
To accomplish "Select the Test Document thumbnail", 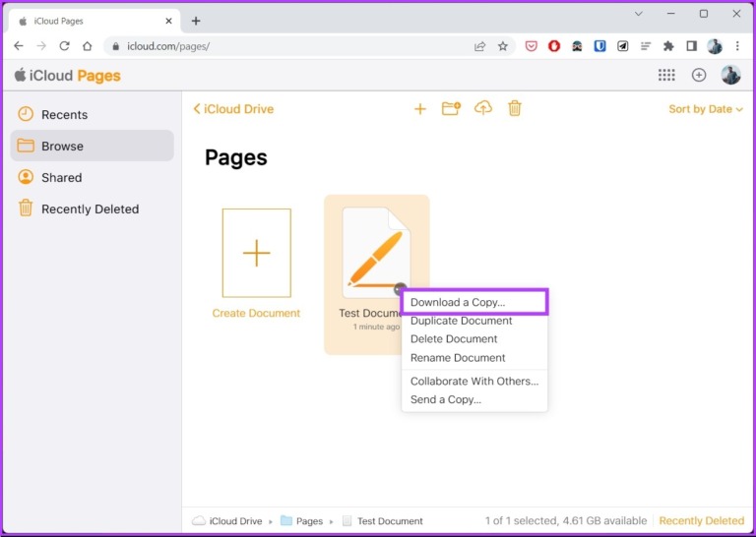I will [376, 253].
